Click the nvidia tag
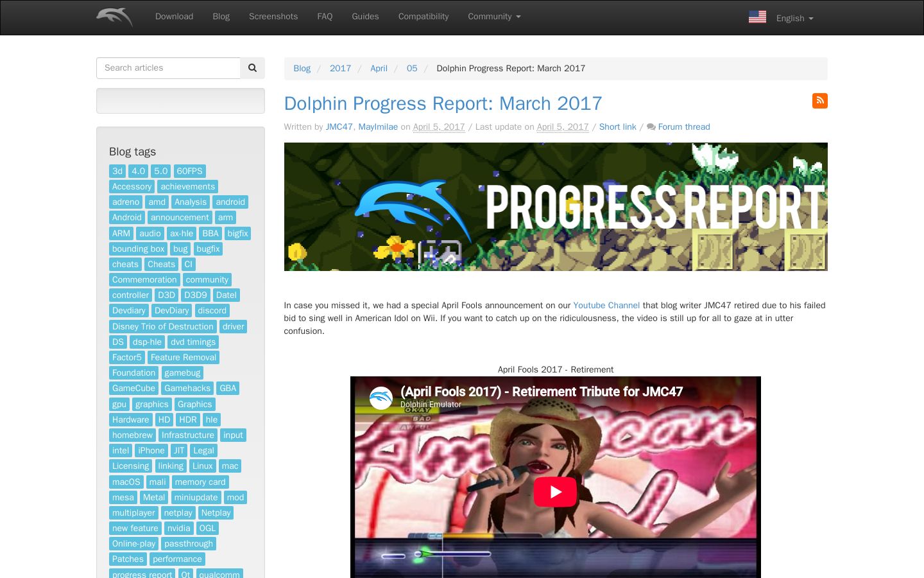Viewport: 924px width, 578px height. [x=178, y=529]
